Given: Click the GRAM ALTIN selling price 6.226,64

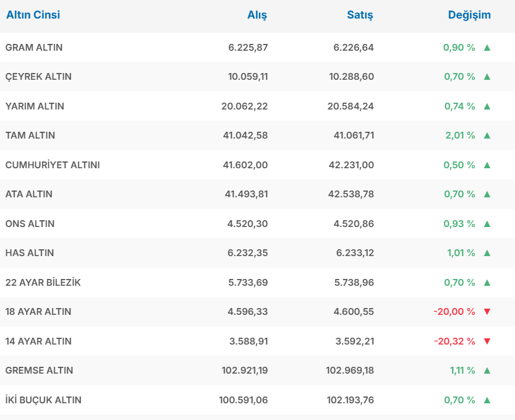Looking at the screenshot, I should point(354,48).
